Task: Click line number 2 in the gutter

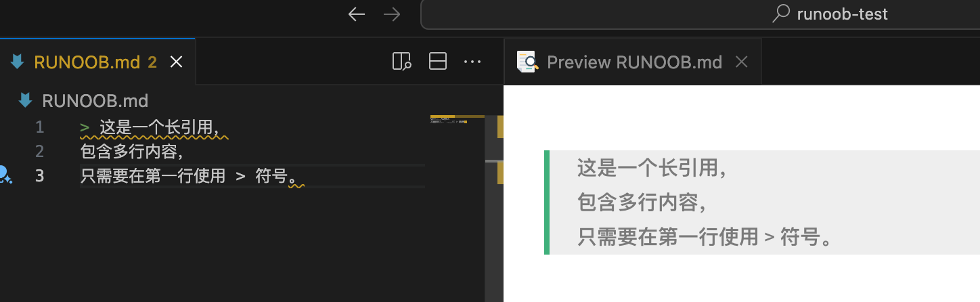Action: (39, 151)
